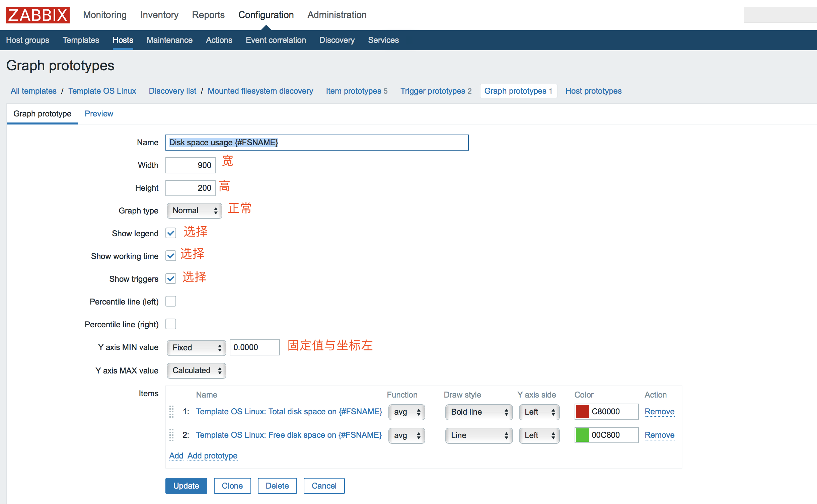817x504 pixels.
Task: Click the Monitoring menu icon
Action: tap(104, 15)
